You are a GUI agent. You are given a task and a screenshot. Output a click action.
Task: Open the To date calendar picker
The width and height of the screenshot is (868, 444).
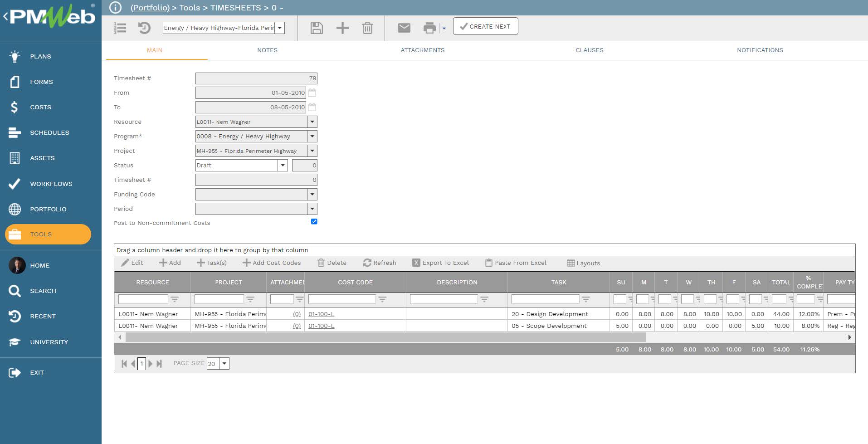click(312, 107)
